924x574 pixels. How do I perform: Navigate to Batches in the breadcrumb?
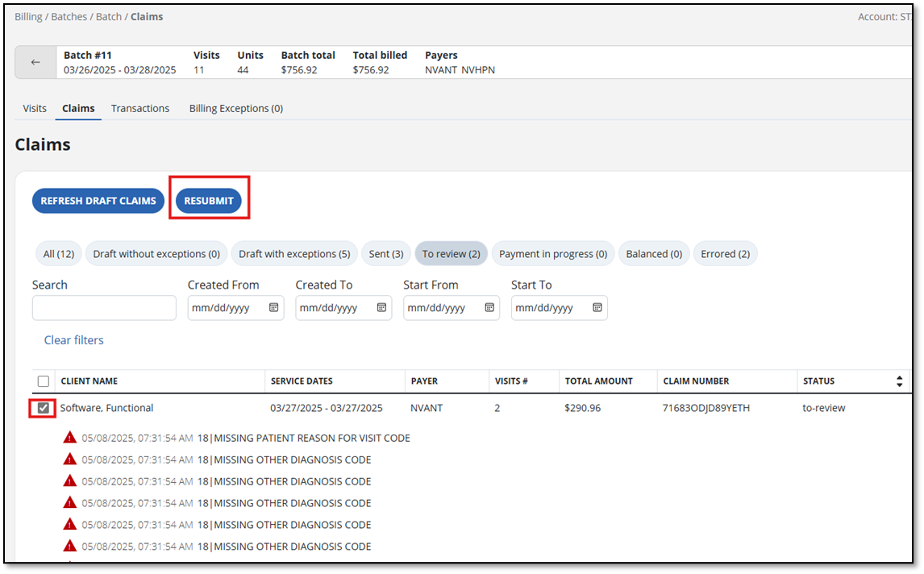(x=69, y=17)
